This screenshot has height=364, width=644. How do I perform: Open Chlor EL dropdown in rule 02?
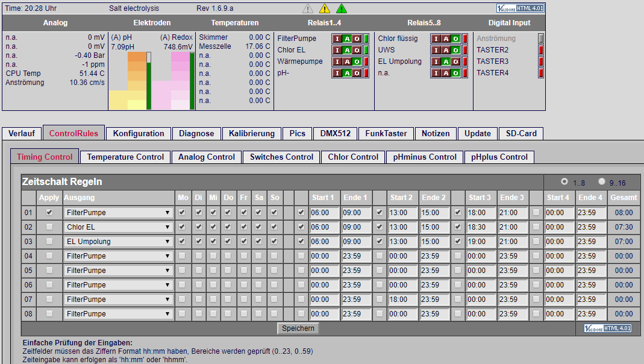coord(118,227)
